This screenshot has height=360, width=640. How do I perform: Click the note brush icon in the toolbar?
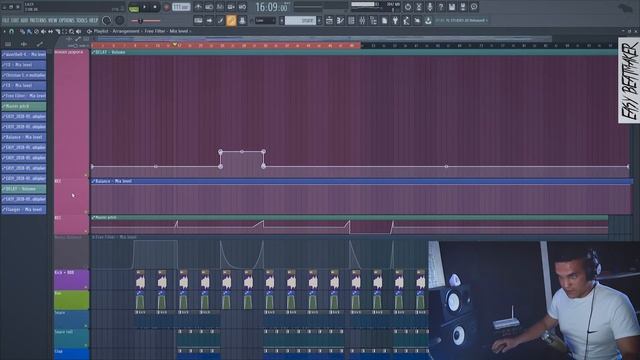coord(220,20)
